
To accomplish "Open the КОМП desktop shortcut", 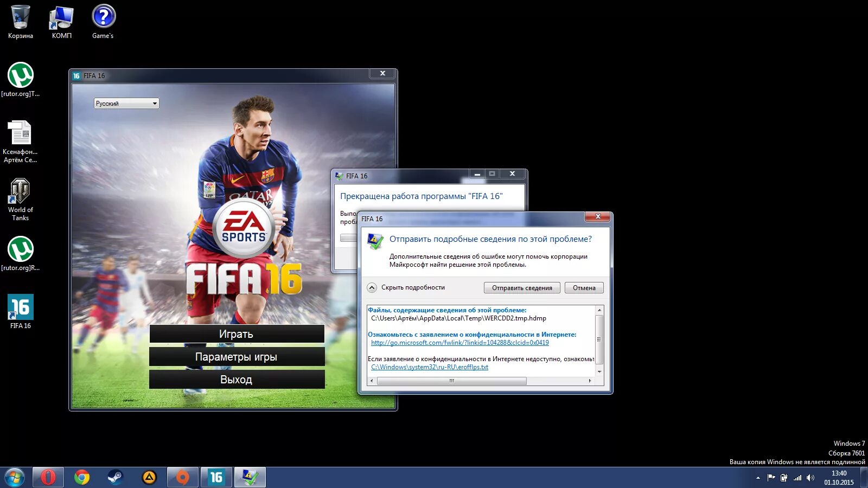I will [x=61, y=22].
